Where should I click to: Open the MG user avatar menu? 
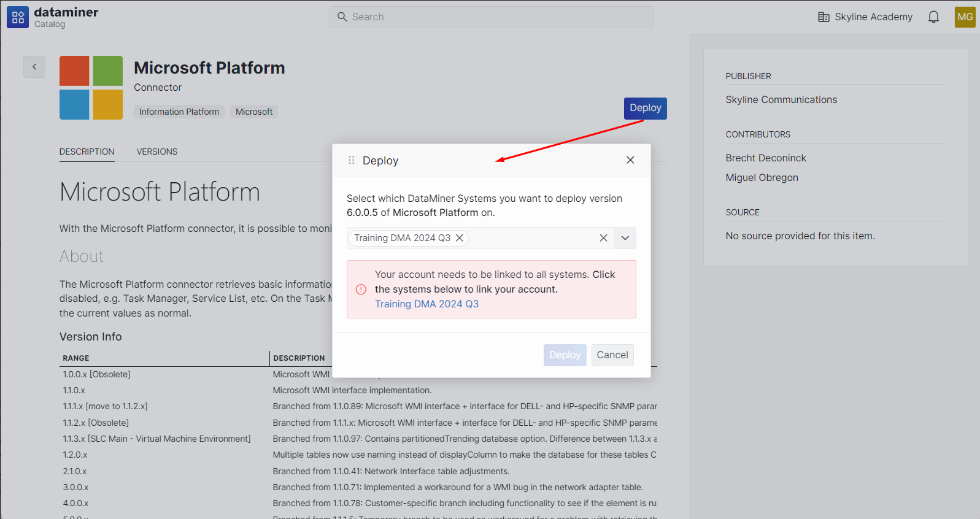tap(965, 17)
